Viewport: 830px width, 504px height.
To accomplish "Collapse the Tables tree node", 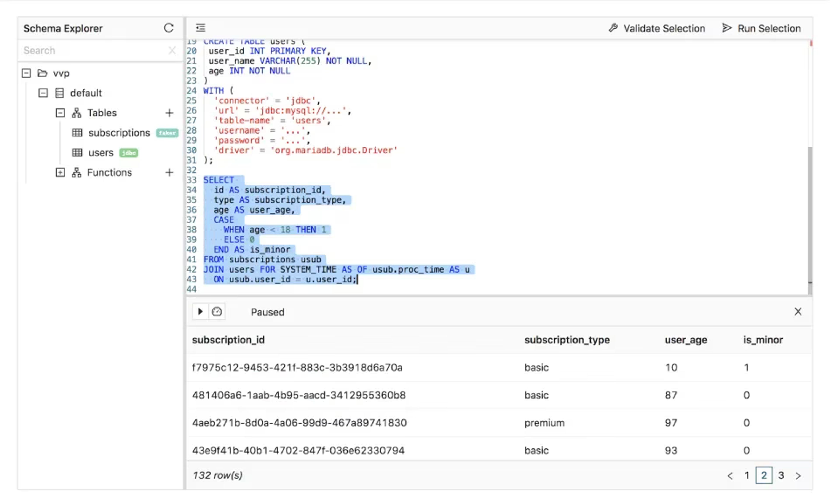I will click(60, 113).
